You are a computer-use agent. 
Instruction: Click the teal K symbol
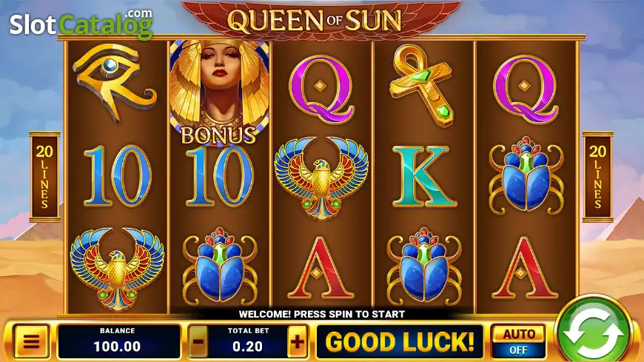click(424, 176)
